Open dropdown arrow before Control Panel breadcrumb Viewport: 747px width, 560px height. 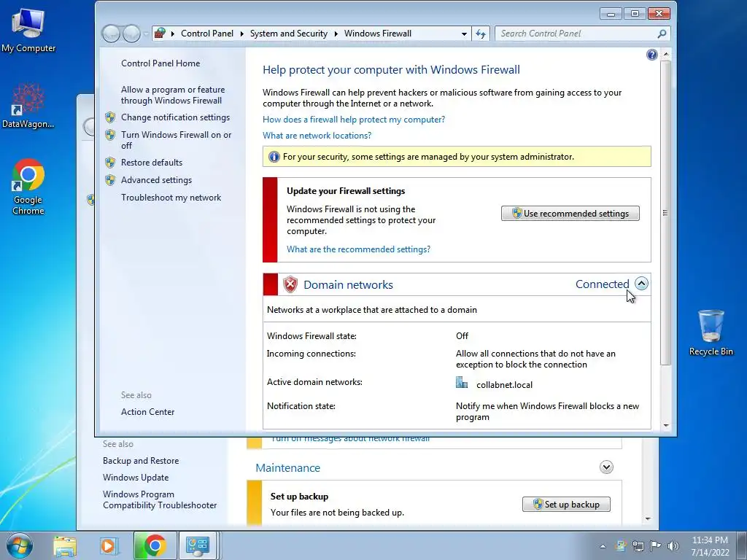point(172,34)
